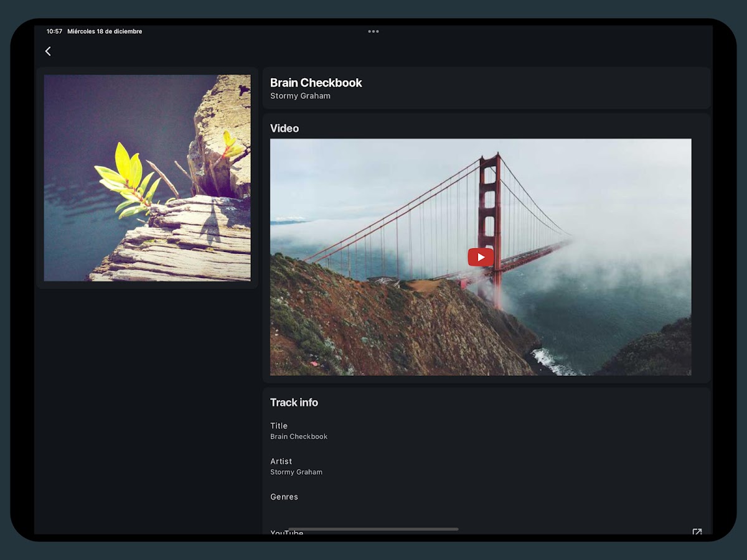
Task: Open the external link icon beside YouTube
Action: pos(697,532)
